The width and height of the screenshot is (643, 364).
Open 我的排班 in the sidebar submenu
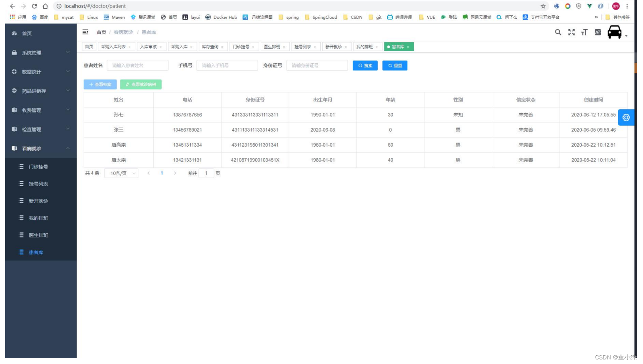(41, 218)
